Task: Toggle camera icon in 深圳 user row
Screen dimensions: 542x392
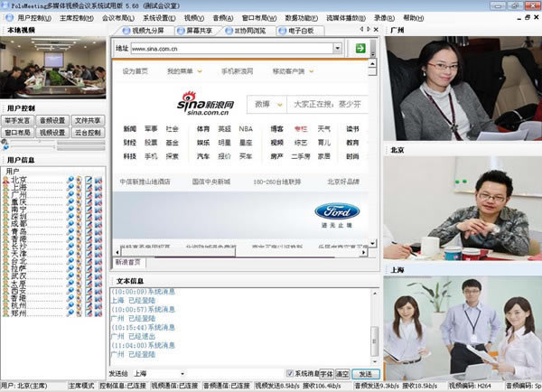Action: click(79, 217)
